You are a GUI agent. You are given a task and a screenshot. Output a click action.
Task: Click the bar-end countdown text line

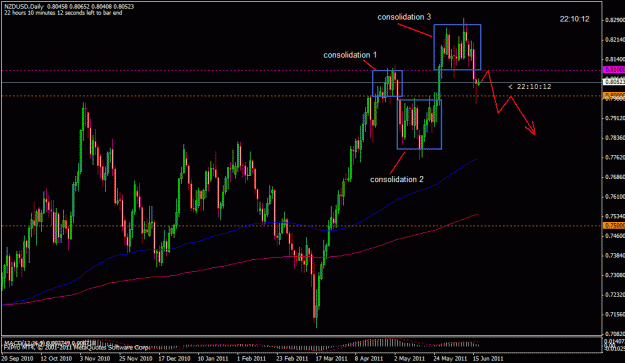63,13
